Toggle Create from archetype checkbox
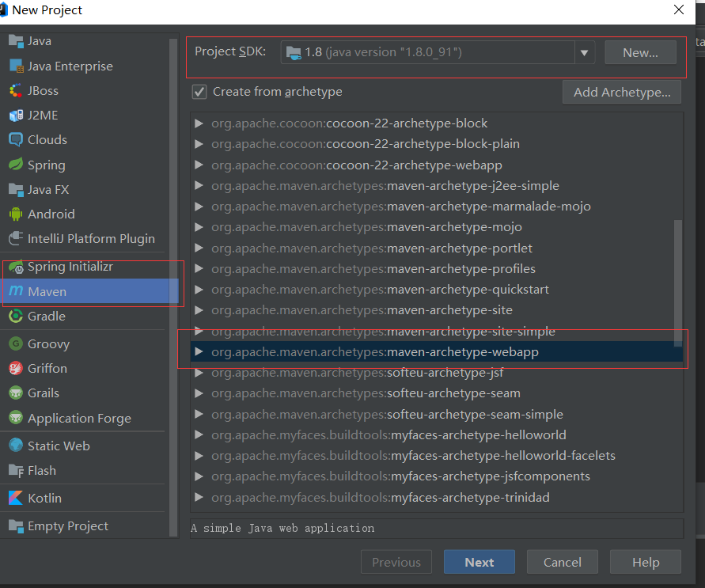 pyautogui.click(x=199, y=92)
